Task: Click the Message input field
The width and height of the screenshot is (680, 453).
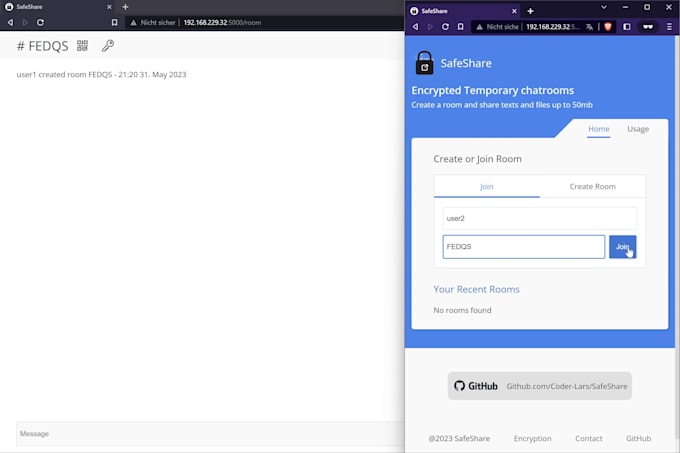Action: (x=210, y=434)
